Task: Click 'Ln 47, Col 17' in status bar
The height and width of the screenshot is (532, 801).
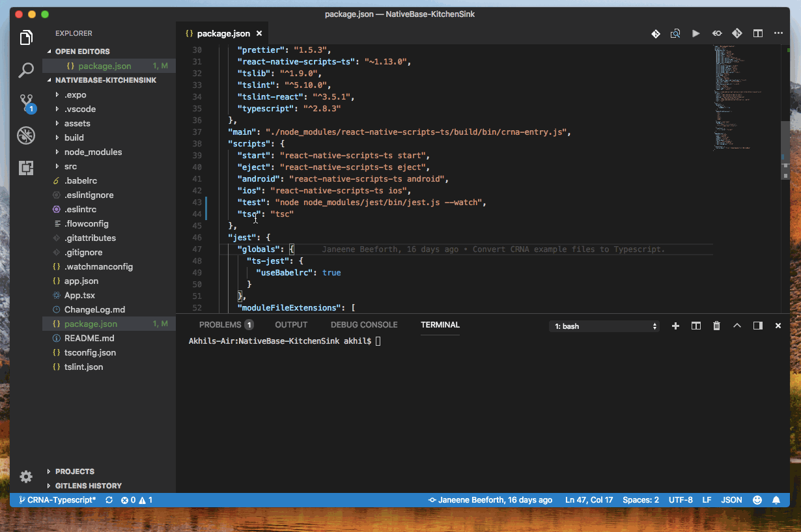Action: (589, 500)
